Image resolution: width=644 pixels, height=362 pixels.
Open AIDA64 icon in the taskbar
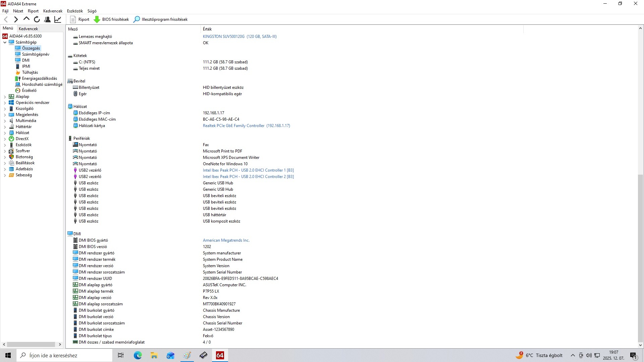coord(220,355)
